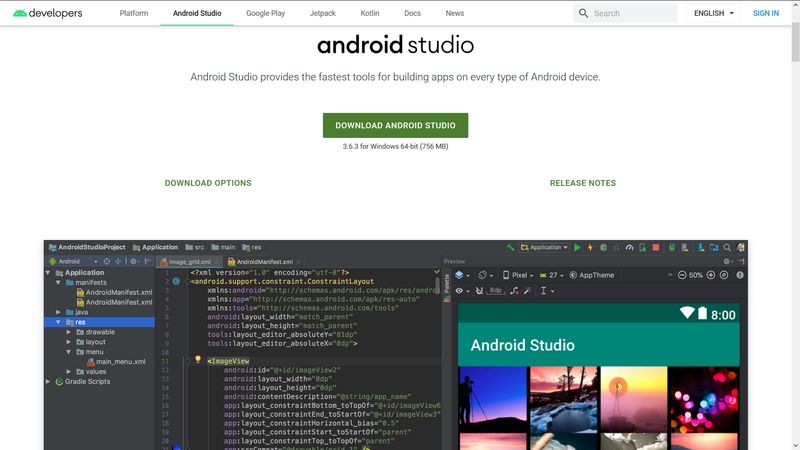Viewport: 800px width, 450px height.
Task: Click project panel scroll-from-source target icon
Action: 107,261
